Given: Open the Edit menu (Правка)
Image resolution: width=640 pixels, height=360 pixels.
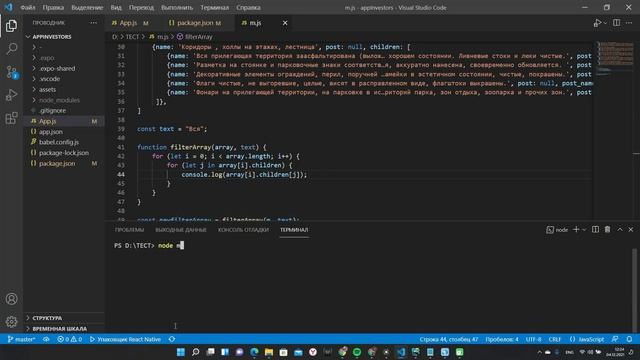Looking at the screenshot, I should point(53,7).
